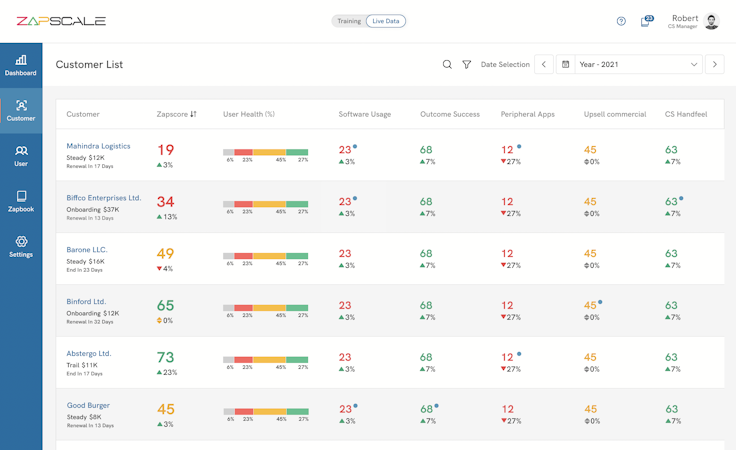Click the Zapbook book icon
The height and width of the screenshot is (450, 736).
[21, 196]
